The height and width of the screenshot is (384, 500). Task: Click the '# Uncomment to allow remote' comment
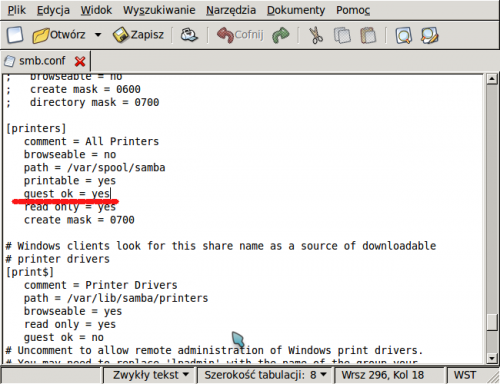pyautogui.click(x=215, y=350)
